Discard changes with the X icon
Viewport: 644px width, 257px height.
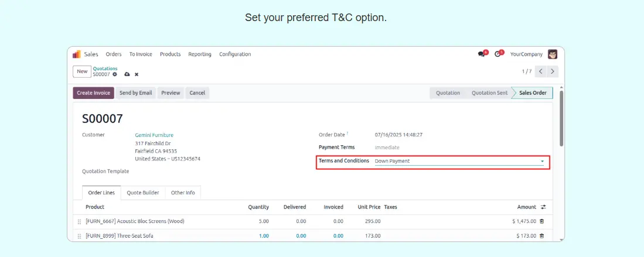pos(137,74)
